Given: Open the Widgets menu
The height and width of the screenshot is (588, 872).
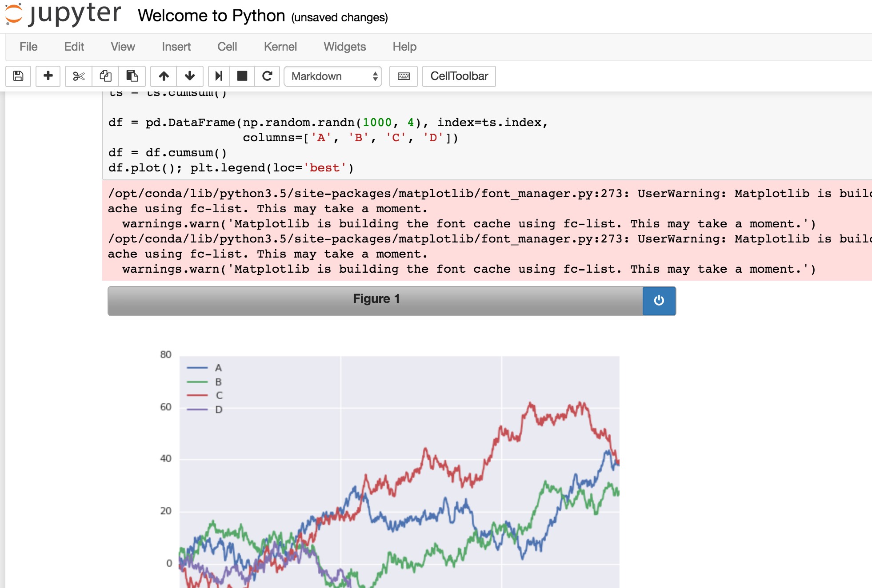Looking at the screenshot, I should (344, 47).
